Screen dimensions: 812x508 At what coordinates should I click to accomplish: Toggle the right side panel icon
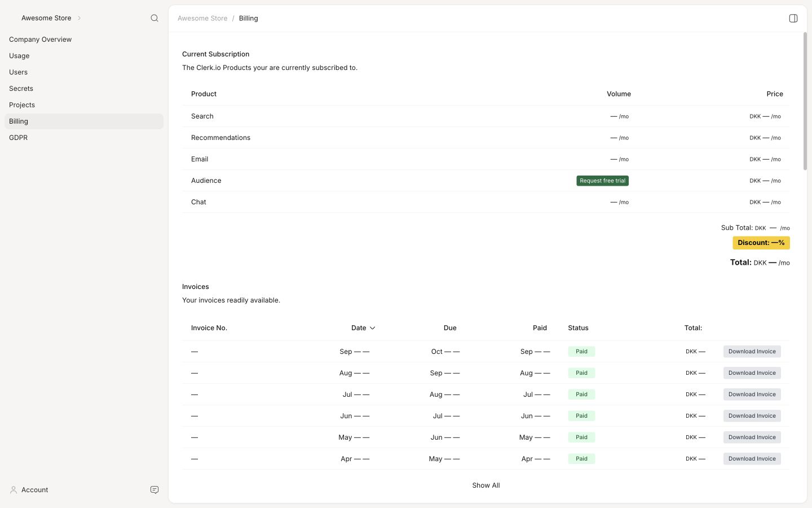coord(793,18)
